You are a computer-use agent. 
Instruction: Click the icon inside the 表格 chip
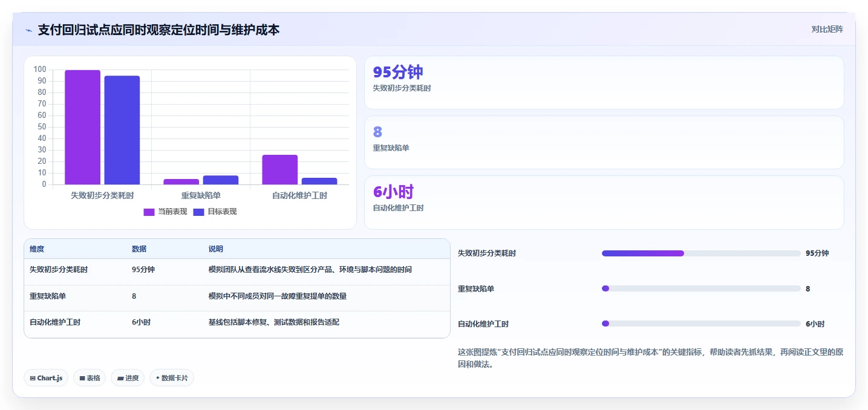(82, 378)
